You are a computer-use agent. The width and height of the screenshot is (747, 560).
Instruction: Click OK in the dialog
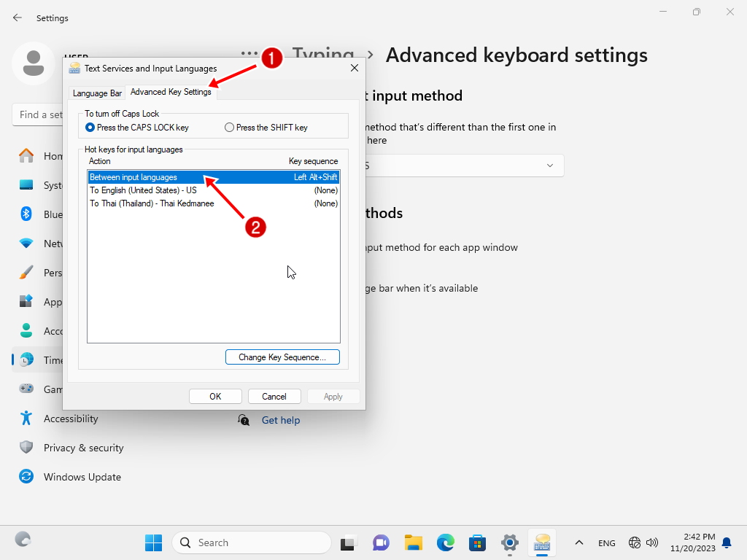pyautogui.click(x=215, y=397)
